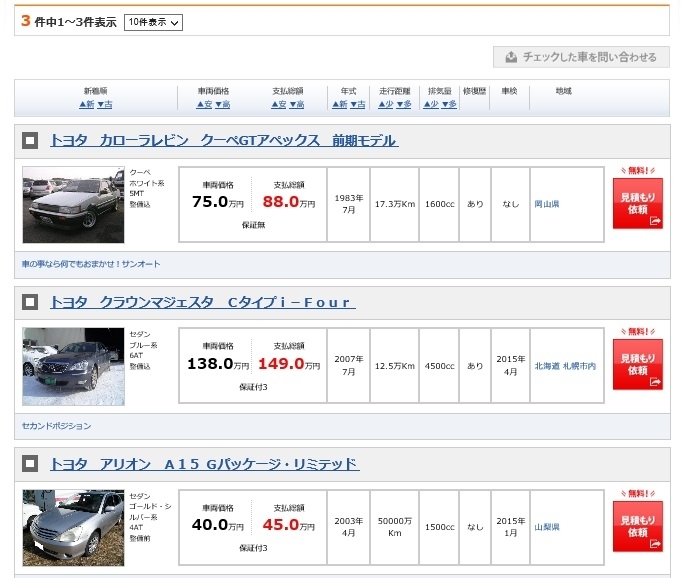Screen dimensions: 681x578
Task: Click チェックした車を問い合わせる button
Action: pos(581,57)
